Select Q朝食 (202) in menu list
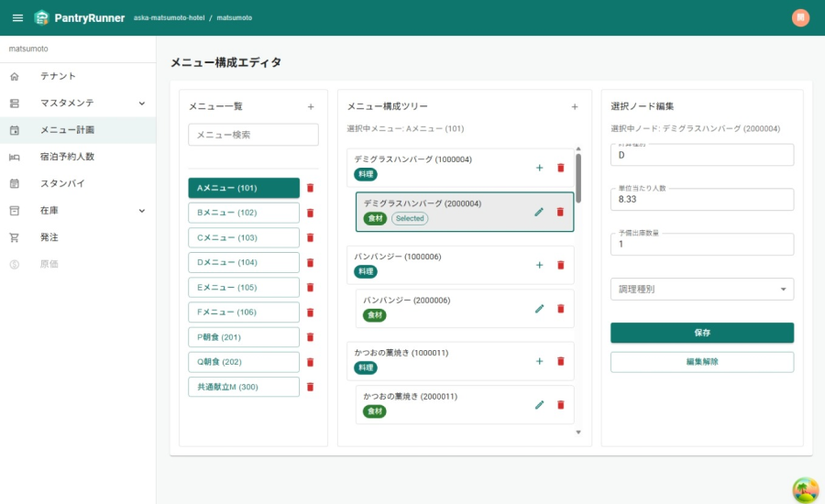Viewport: 825px width, 504px height. pos(244,362)
